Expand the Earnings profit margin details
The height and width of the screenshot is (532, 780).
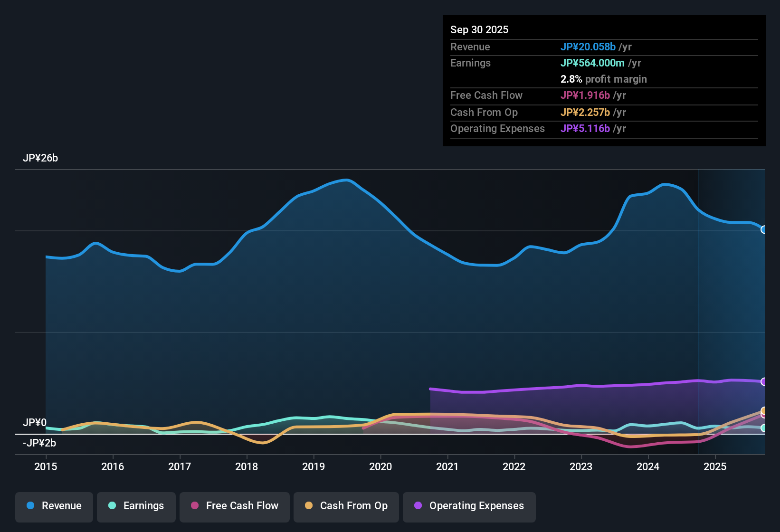coord(603,79)
